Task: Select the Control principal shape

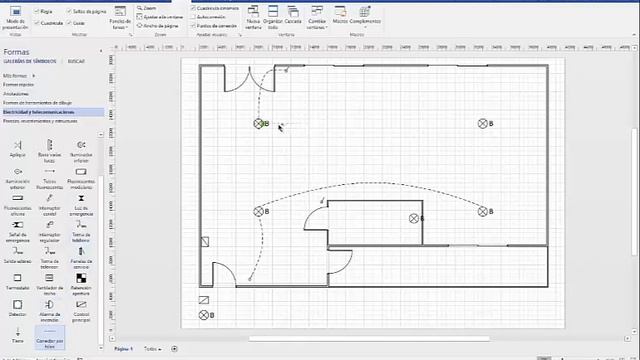Action: (81, 311)
